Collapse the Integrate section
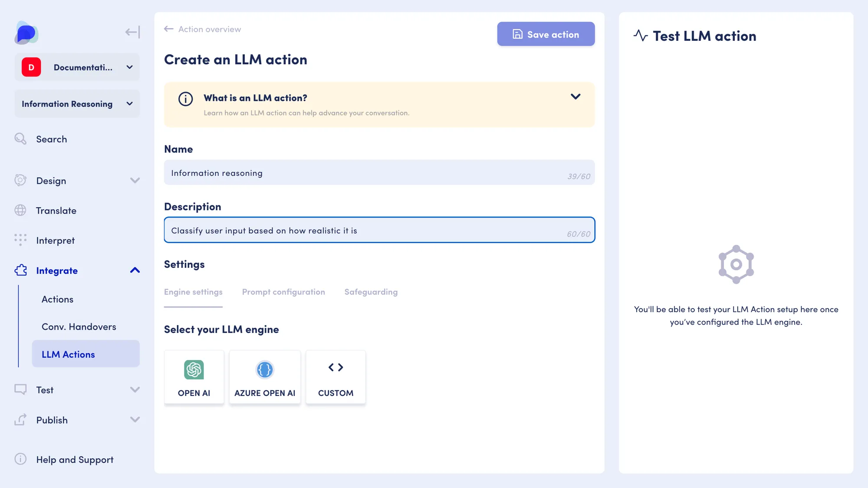Screen dimensions: 868x488 tap(135, 270)
